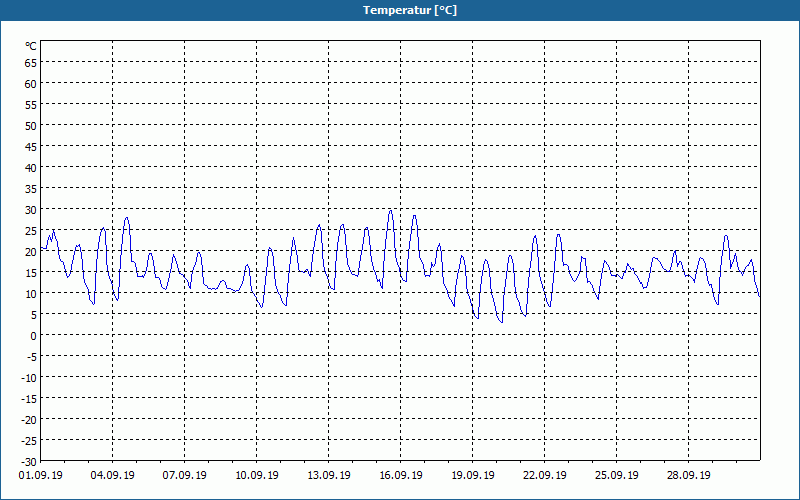Select the 07.09.19 date label
The image size is (800, 500).
point(185,475)
